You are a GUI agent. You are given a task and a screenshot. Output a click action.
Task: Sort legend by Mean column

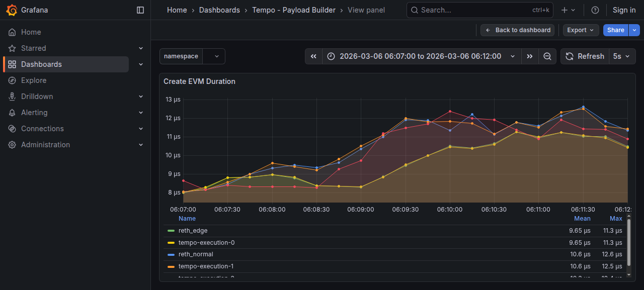click(582, 219)
